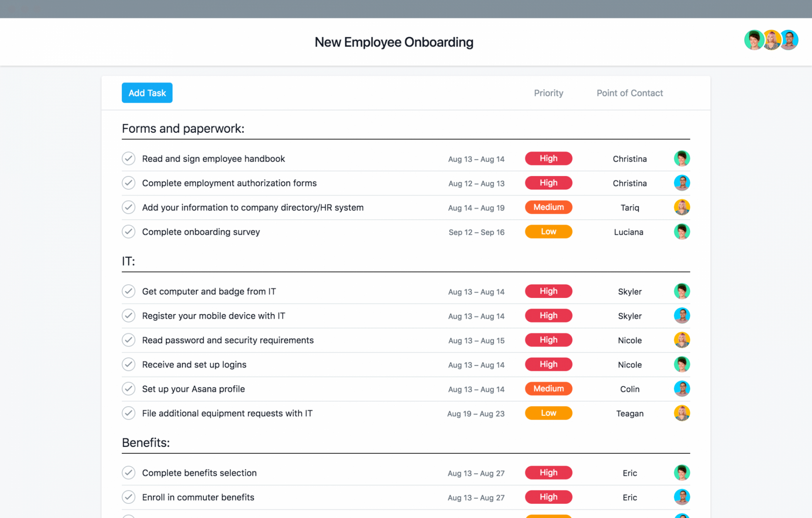Adjust Low priority on equipment requests row
The image size is (812, 518).
(548, 413)
